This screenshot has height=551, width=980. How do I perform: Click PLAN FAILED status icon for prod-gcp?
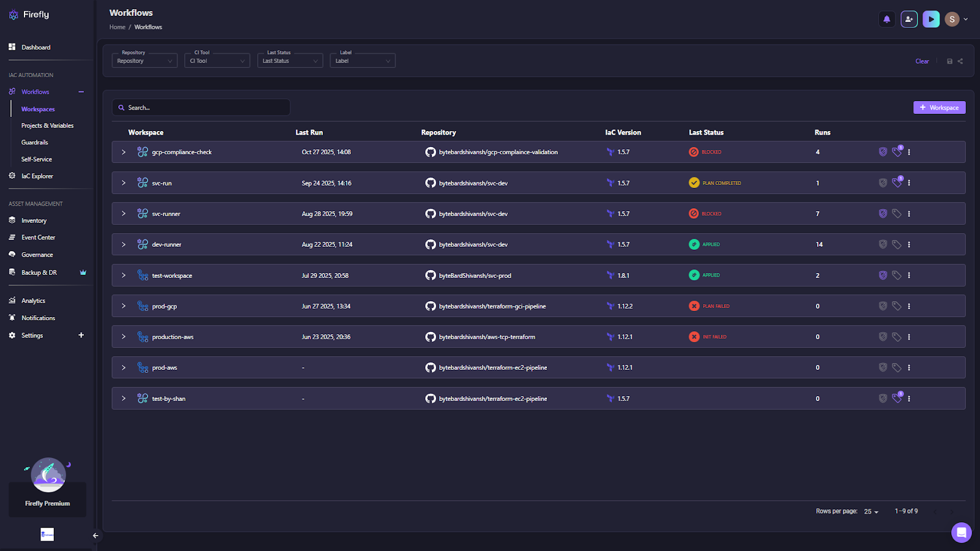pyautogui.click(x=694, y=306)
